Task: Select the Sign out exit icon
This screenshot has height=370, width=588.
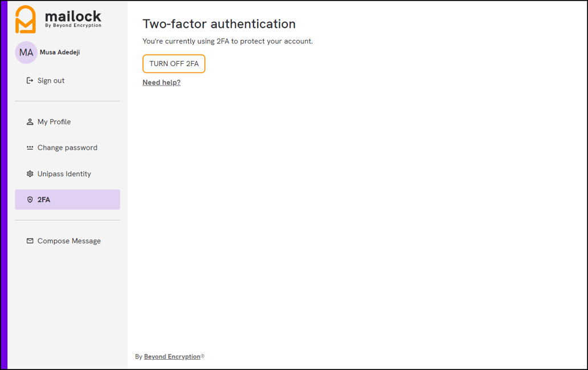Action: tap(30, 80)
